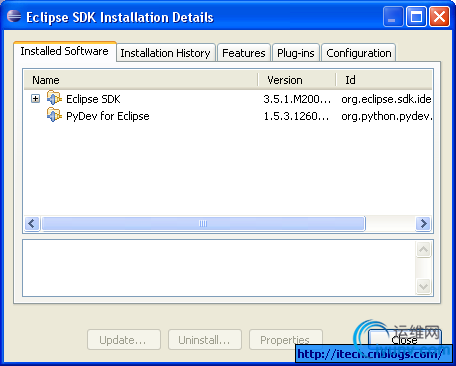456x366 pixels.
Task: Close the window with the red X
Action: 439,17
